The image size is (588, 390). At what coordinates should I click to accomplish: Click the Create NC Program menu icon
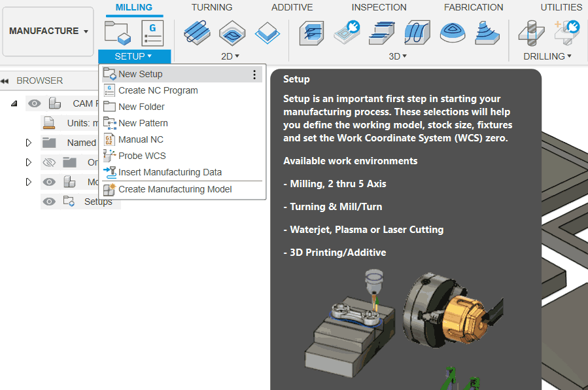point(109,90)
